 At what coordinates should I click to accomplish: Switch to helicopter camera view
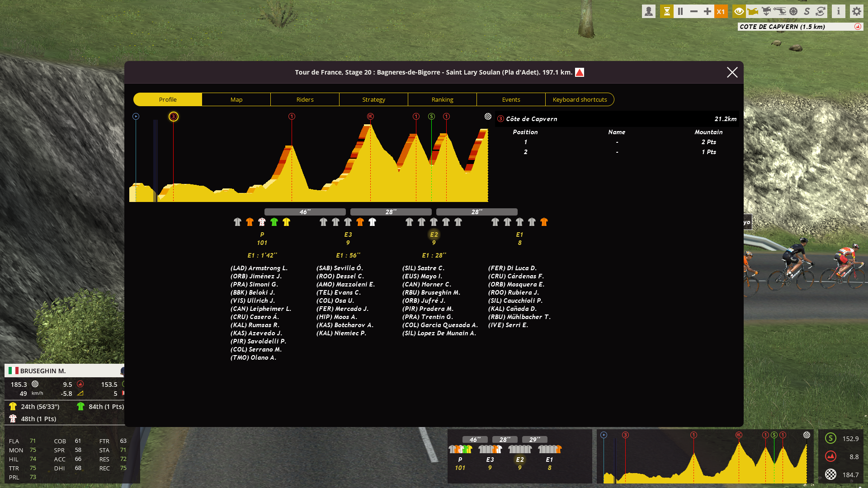point(780,11)
